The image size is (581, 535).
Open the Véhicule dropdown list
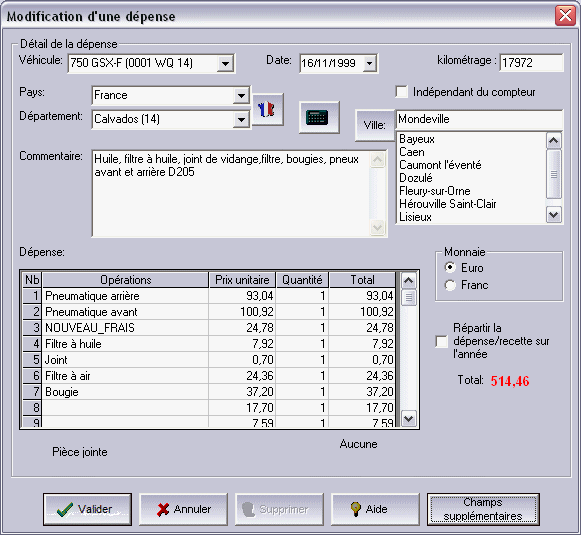[225, 64]
